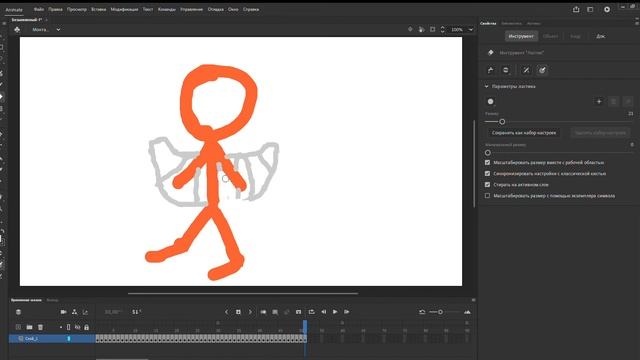The image size is (640, 360).
Task: Toggle lock all layers icon
Action: [x=87, y=327]
